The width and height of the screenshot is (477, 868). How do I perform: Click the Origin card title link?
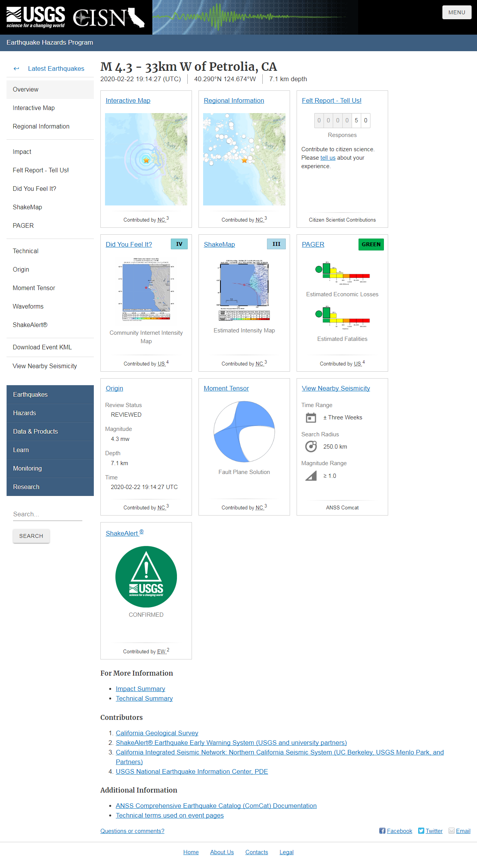115,388
